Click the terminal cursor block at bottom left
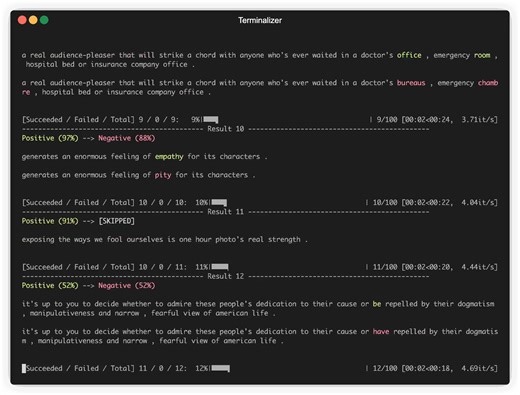 tap(24, 368)
